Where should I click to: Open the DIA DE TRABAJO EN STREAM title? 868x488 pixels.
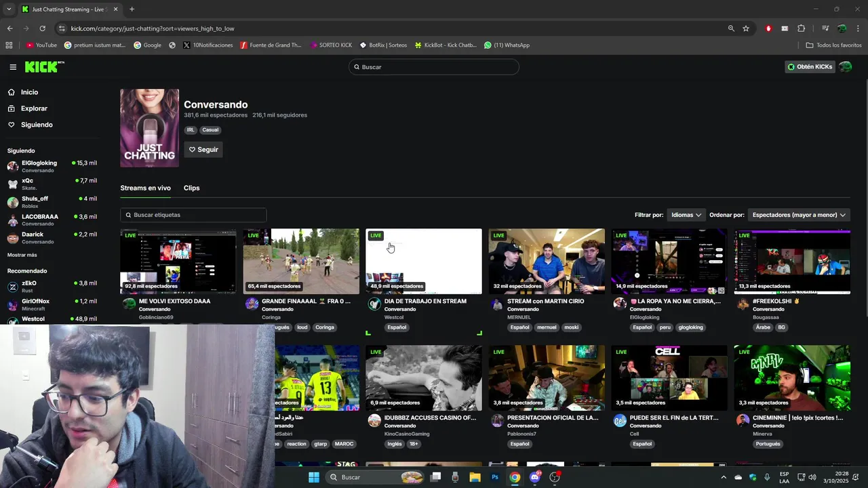pyautogui.click(x=425, y=301)
